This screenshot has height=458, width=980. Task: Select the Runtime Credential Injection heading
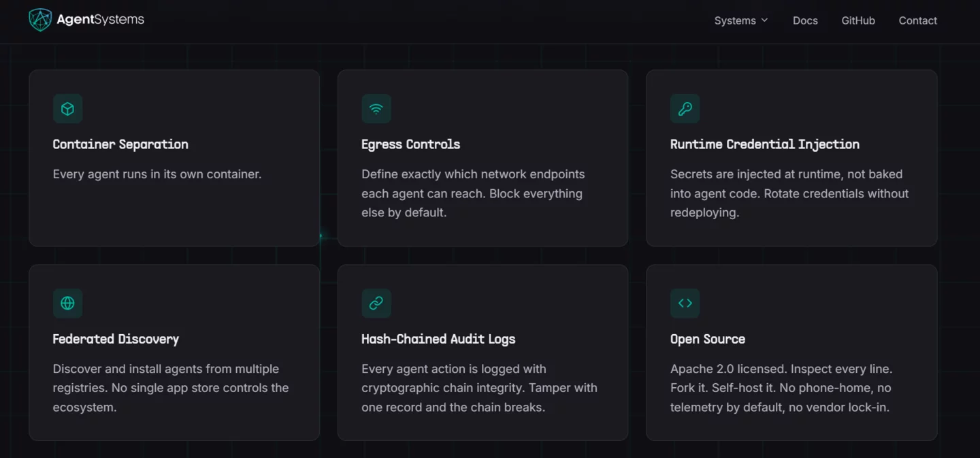(764, 144)
